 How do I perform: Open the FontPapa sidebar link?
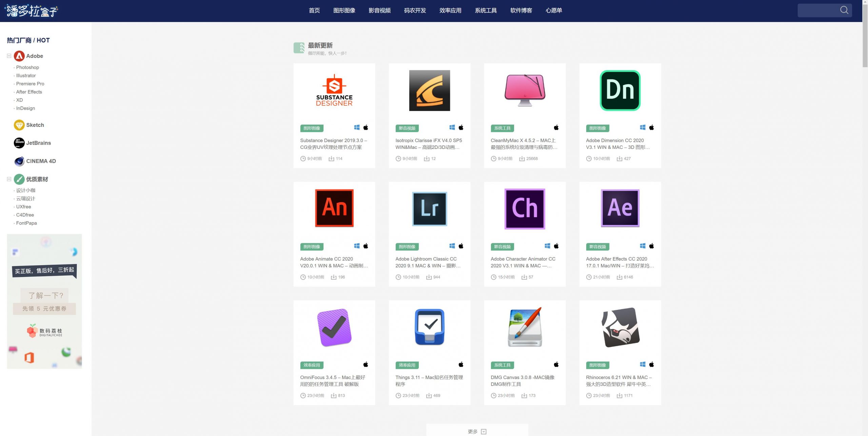[x=26, y=223]
